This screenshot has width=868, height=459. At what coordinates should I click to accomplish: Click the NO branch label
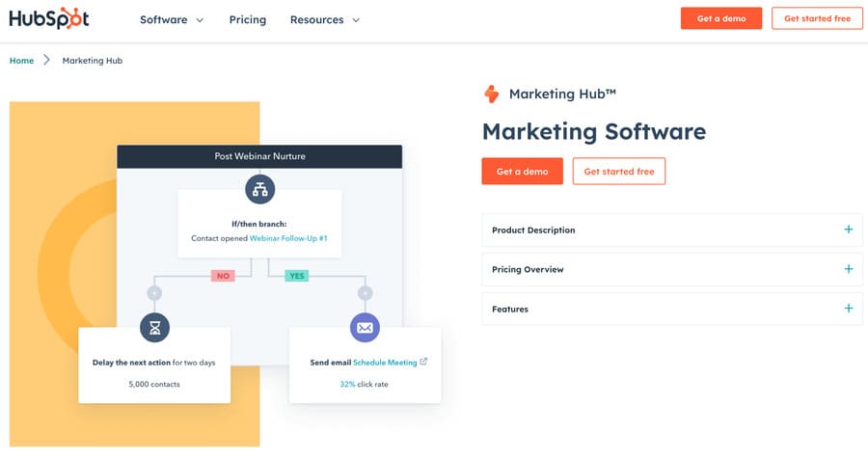click(223, 276)
